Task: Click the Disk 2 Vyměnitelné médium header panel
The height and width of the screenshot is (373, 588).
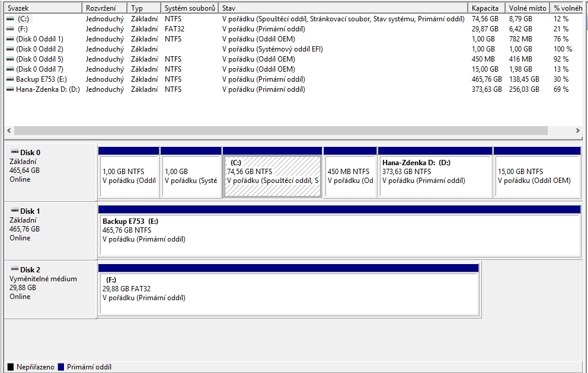Action: [x=50, y=290]
